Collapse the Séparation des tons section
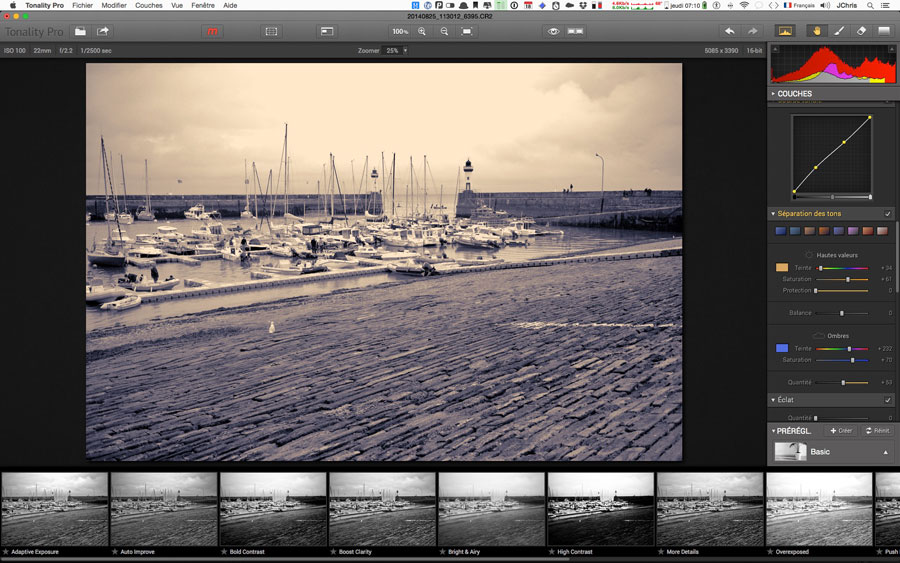The image size is (900, 563). pos(773,213)
